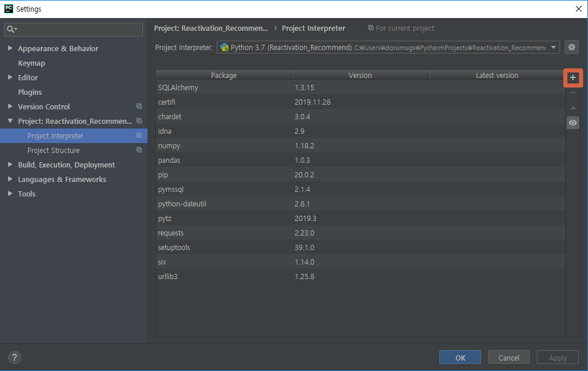The width and height of the screenshot is (588, 371).
Task: Click the PyCharm logo in the title bar
Action: (x=8, y=9)
